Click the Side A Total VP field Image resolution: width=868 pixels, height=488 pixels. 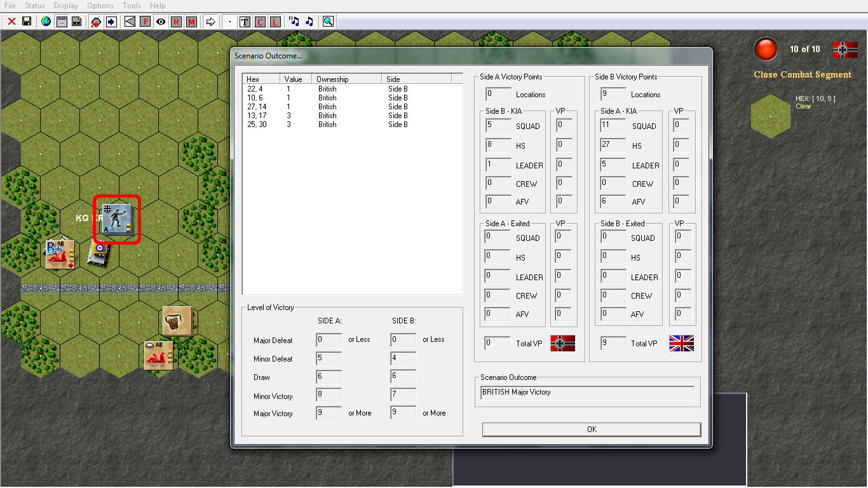pyautogui.click(x=497, y=343)
